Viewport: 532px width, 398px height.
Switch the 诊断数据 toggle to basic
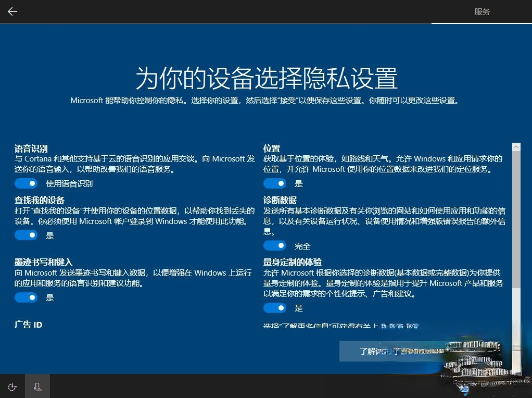tap(275, 245)
